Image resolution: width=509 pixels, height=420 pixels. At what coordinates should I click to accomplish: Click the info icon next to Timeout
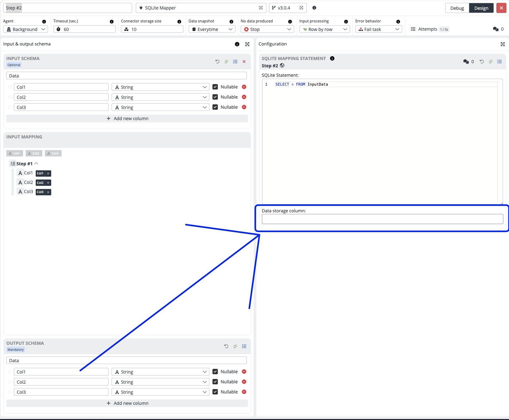(x=112, y=21)
